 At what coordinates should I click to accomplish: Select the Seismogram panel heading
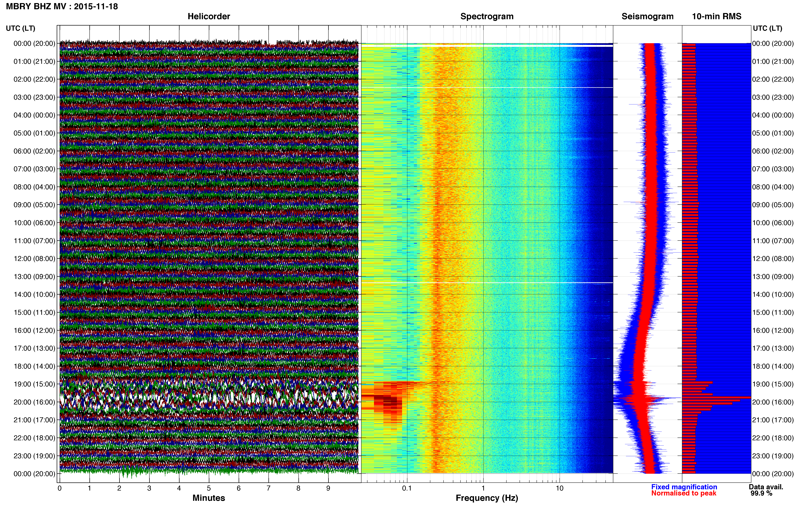click(x=648, y=16)
